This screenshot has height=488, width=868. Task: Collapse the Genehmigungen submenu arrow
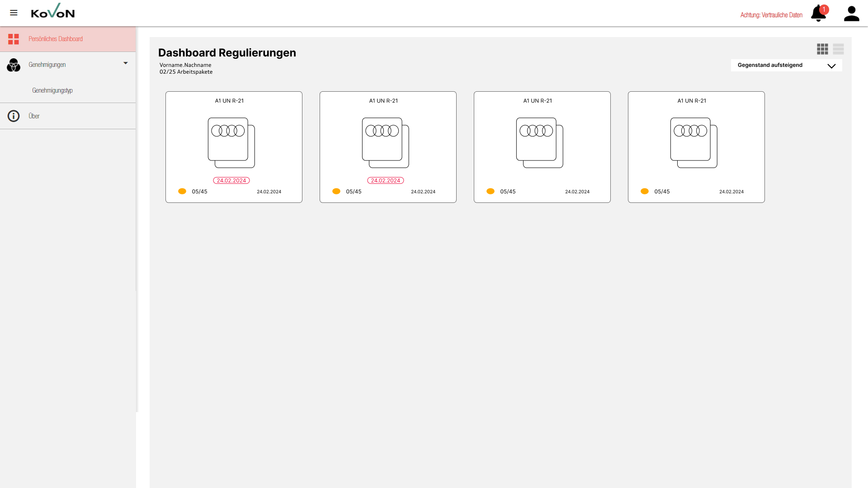(126, 63)
